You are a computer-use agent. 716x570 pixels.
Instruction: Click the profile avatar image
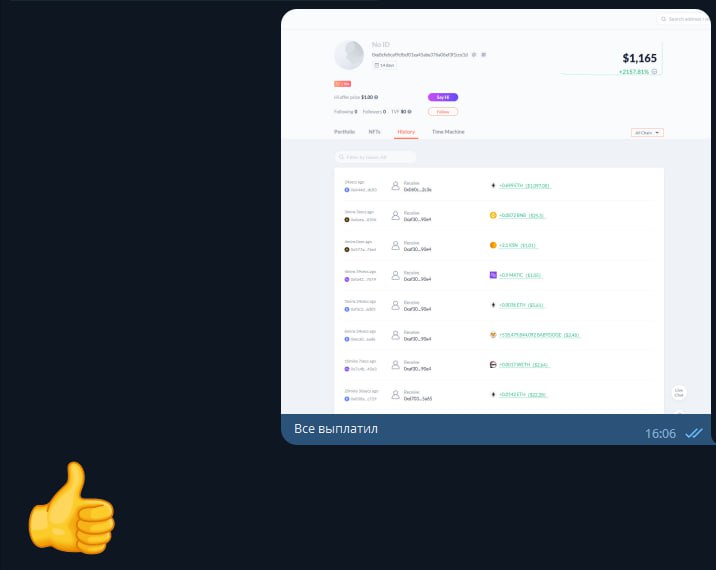(x=349, y=54)
